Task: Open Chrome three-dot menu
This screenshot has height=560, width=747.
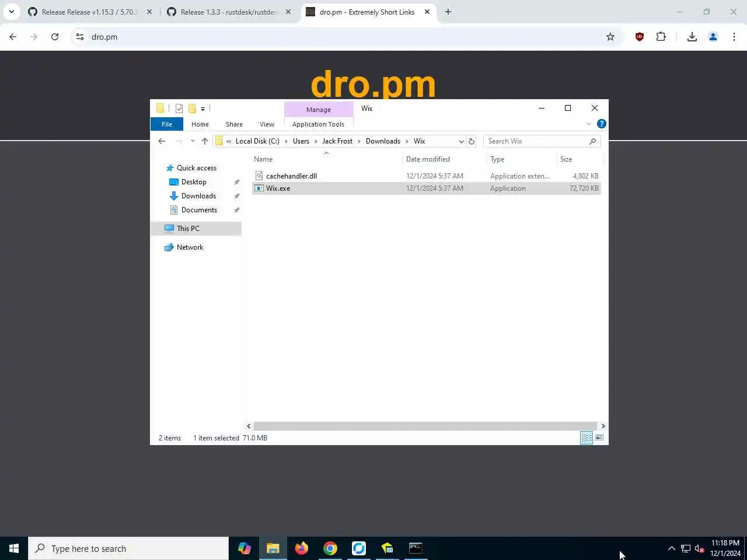Action: 734,37
